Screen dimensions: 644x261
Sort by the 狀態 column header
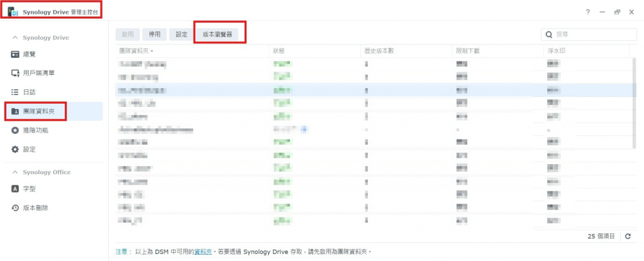coord(314,51)
